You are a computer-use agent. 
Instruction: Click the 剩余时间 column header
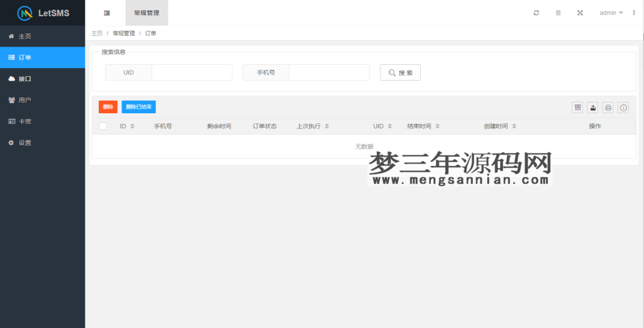(x=219, y=126)
